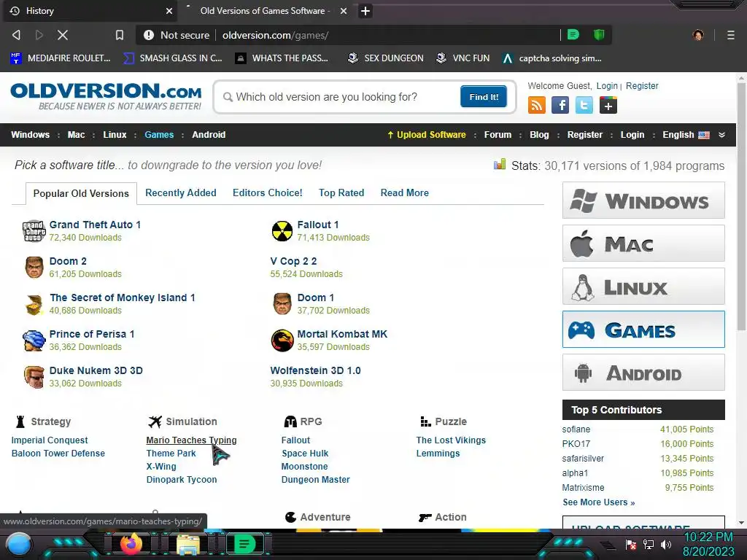Screen dimensions: 747x560
Task: Click the browser forward arrow
Action: pyautogui.click(x=39, y=35)
